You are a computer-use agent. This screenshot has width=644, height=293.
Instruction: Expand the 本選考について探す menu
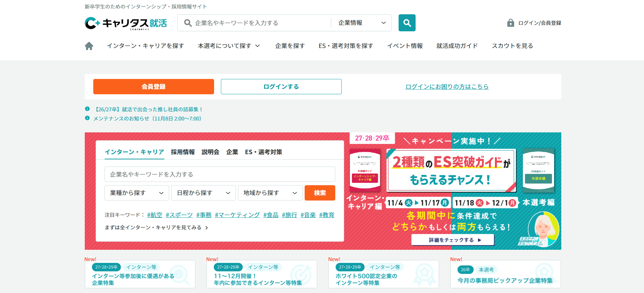229,46
